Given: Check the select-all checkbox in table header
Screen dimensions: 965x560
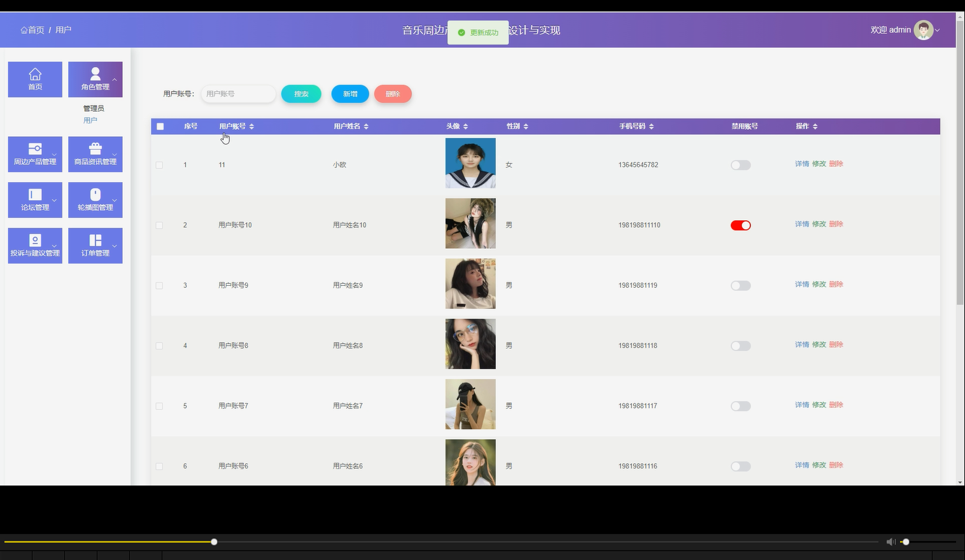Looking at the screenshot, I should click(x=160, y=126).
